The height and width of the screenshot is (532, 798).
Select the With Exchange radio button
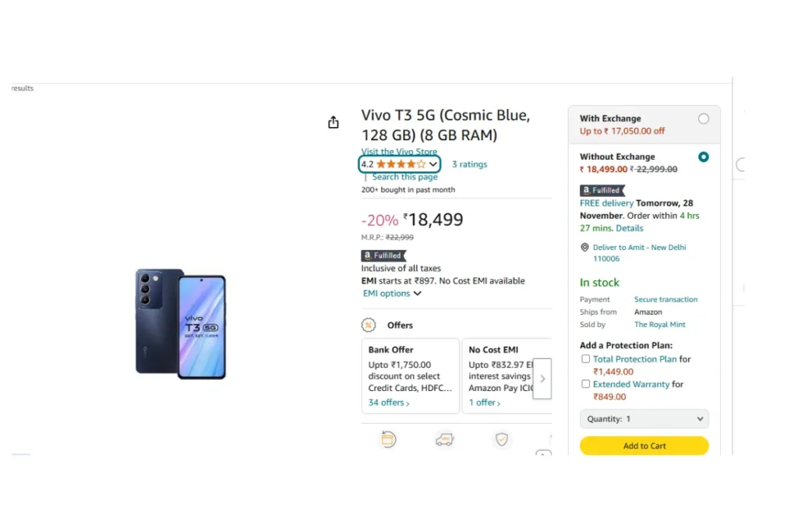click(x=704, y=118)
